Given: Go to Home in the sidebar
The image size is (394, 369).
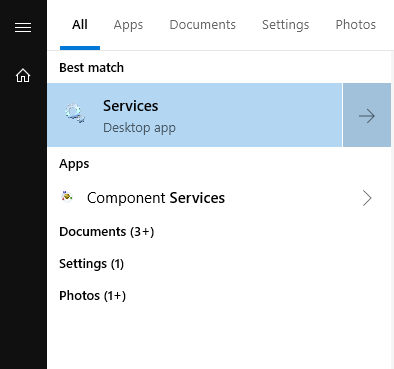Looking at the screenshot, I should [x=23, y=75].
